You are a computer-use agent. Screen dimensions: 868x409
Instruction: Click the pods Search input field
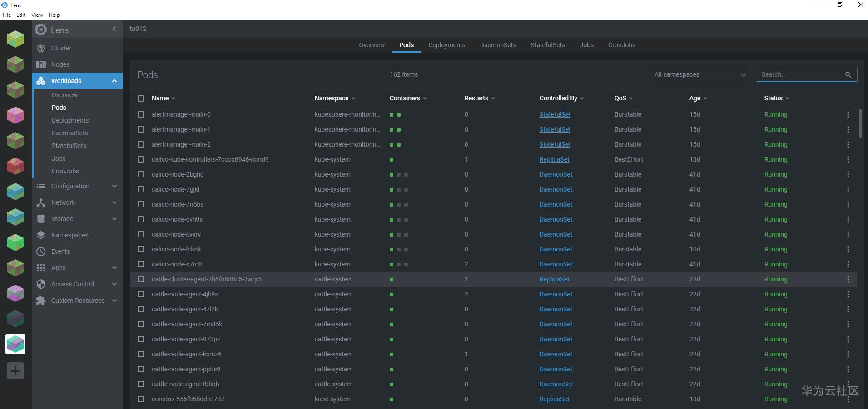[799, 75]
